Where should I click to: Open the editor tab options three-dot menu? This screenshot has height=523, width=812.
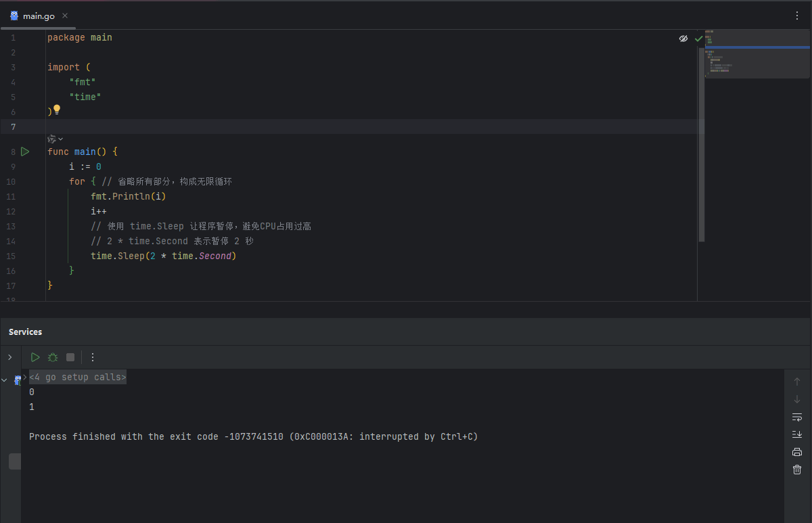point(797,16)
